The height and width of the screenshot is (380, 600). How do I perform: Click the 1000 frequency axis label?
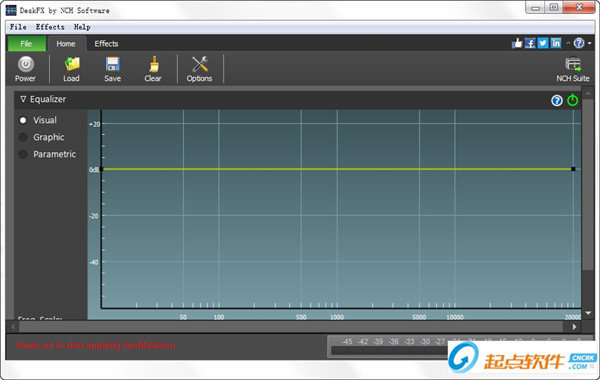click(x=337, y=317)
